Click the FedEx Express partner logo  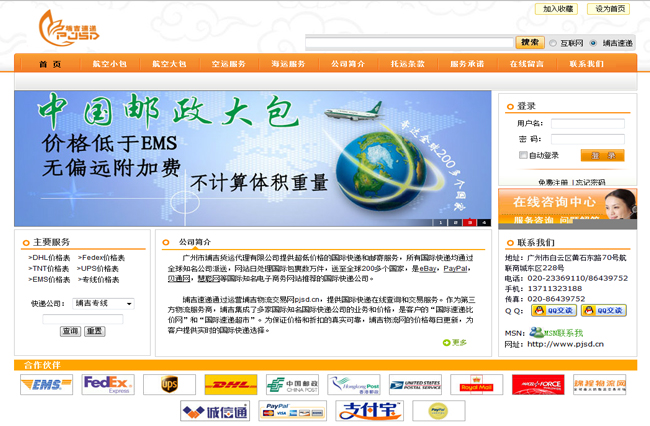tap(108, 385)
